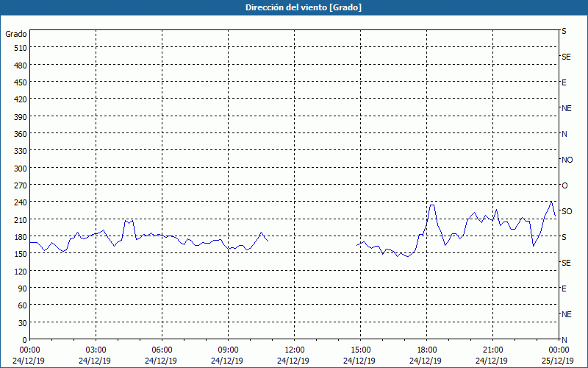Select the 120 degree tick label
588x368 pixels.
pyautogui.click(x=21, y=272)
